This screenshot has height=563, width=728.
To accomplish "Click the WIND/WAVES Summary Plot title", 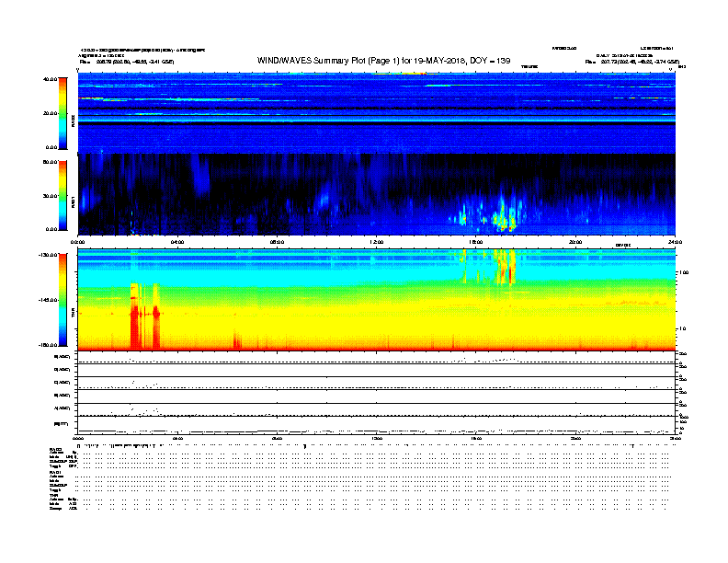I will (383, 61).
